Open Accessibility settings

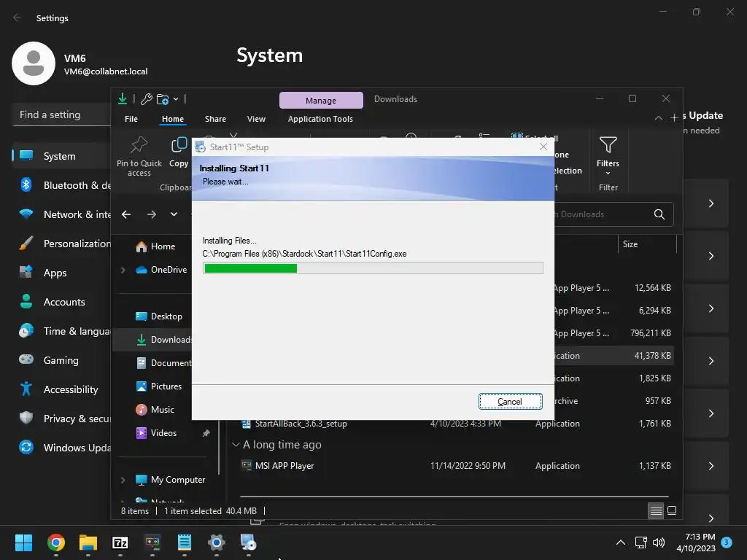point(62,389)
